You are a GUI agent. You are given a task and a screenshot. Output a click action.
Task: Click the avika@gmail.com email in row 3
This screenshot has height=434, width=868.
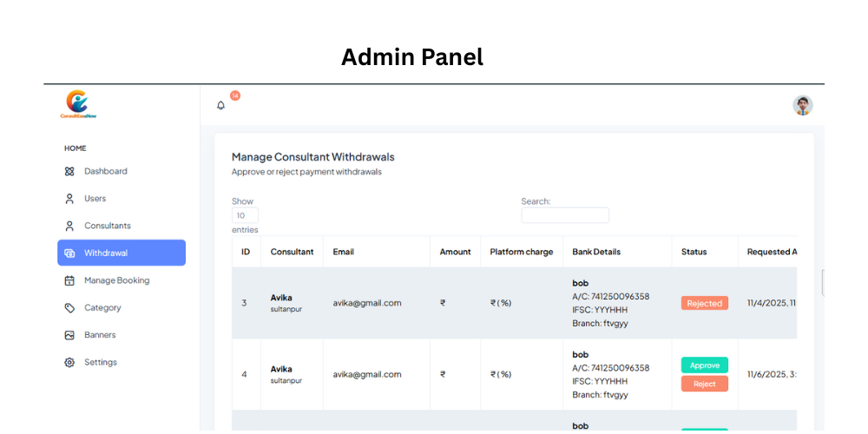coord(367,303)
